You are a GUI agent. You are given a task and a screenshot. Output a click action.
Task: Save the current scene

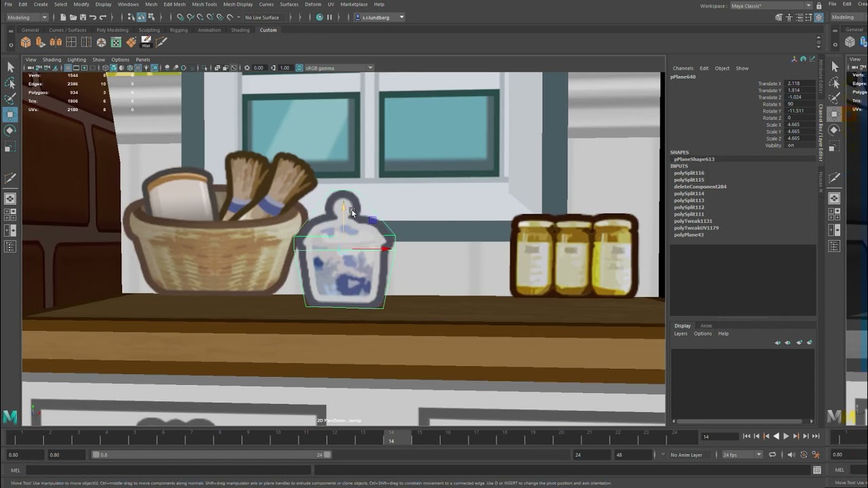coord(82,17)
